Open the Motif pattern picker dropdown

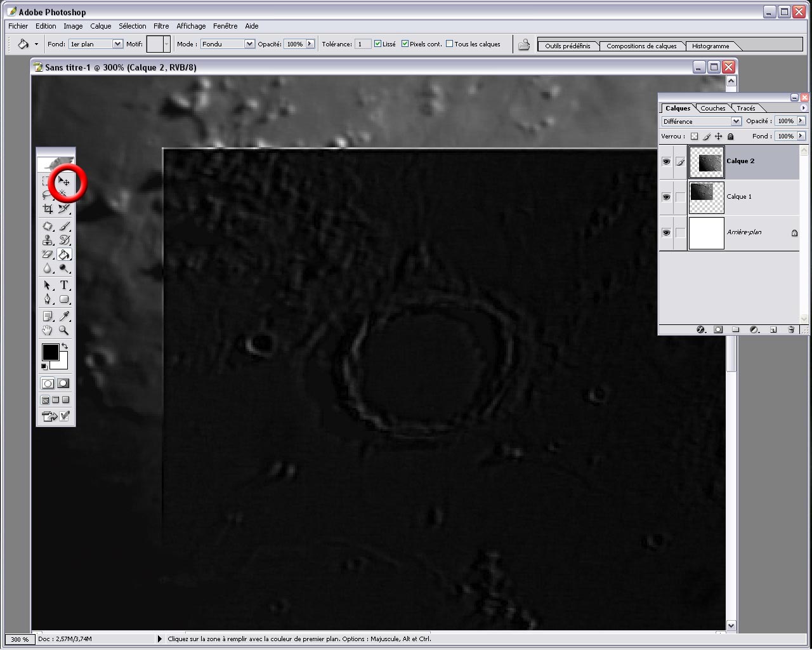coord(167,44)
